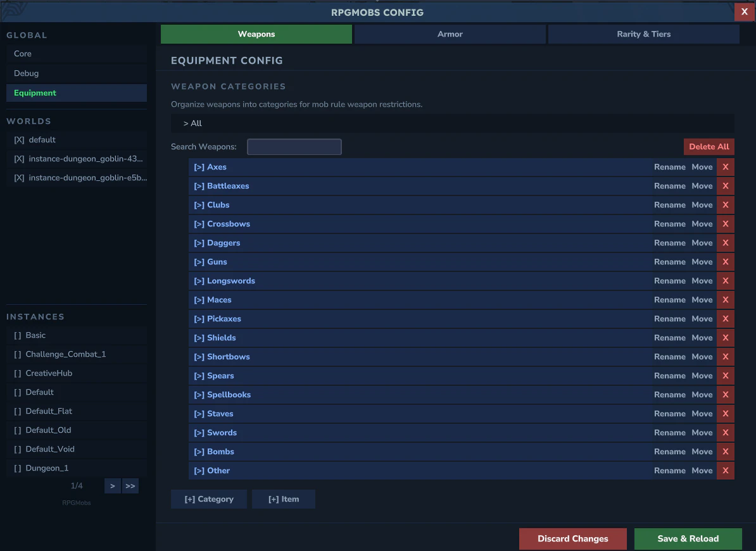
Task: Expand the Longswords weapon category
Action: pos(198,280)
